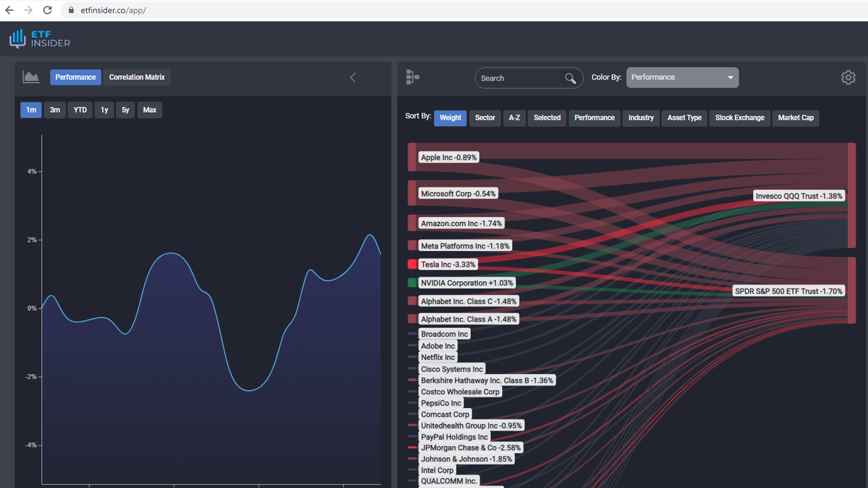This screenshot has width=868, height=488.
Task: Sort holdings by Industry
Action: (x=641, y=118)
